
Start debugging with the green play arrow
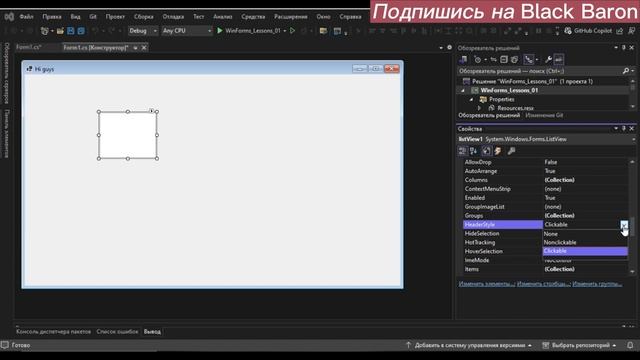220,31
